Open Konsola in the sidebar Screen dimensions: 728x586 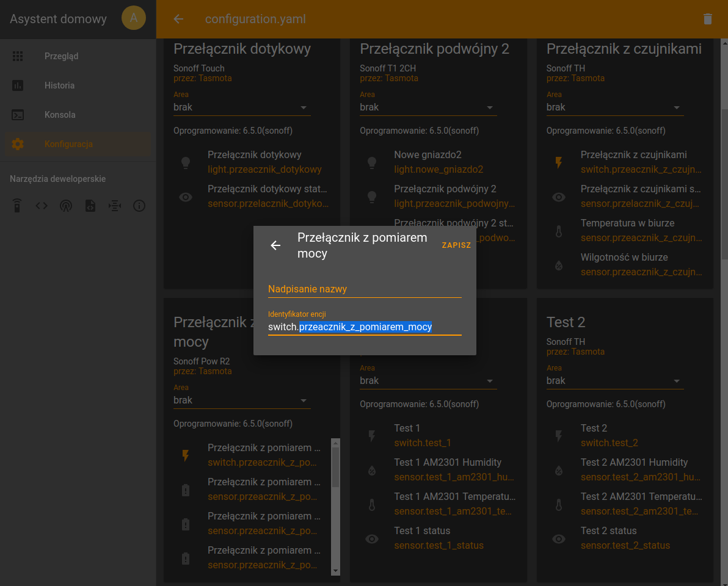click(78, 115)
